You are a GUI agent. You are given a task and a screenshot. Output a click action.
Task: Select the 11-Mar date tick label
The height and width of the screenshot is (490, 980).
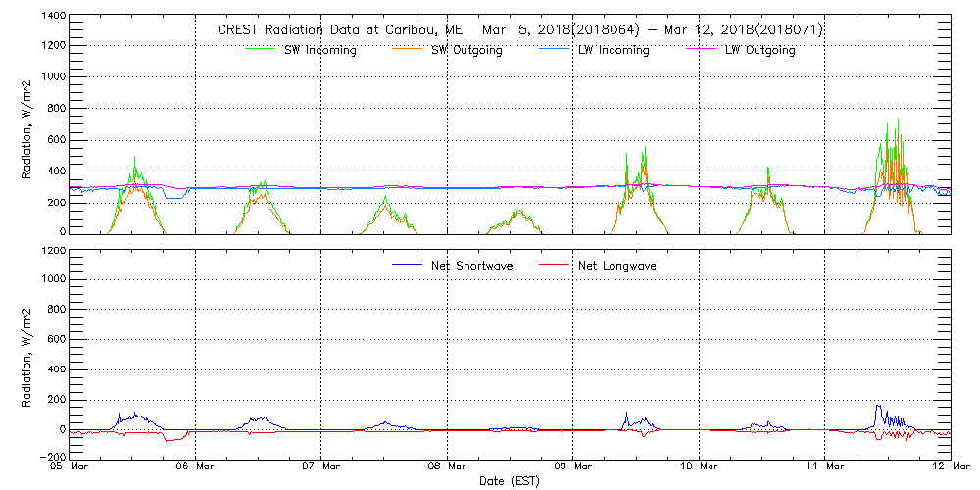point(824,466)
